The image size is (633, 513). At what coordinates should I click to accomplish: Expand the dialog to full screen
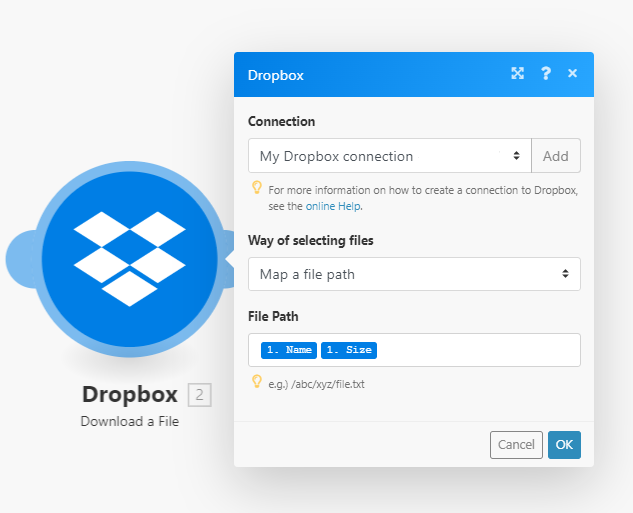point(517,74)
